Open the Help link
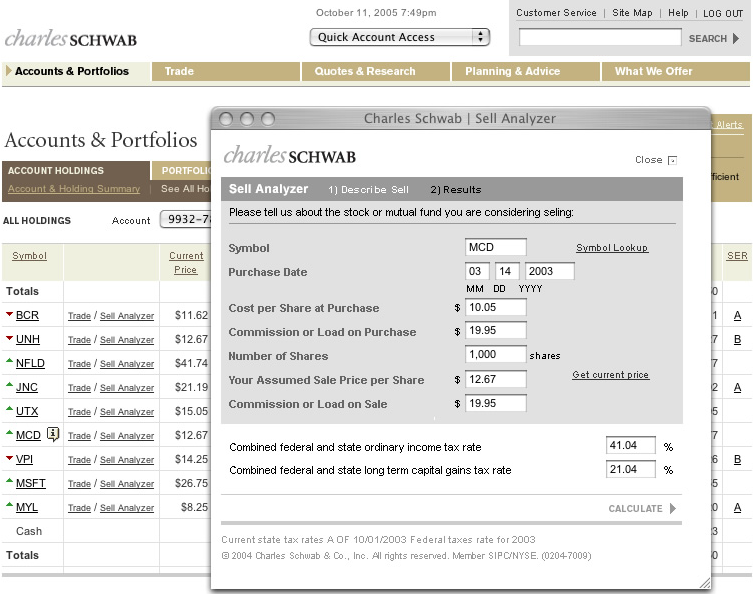 coord(678,13)
